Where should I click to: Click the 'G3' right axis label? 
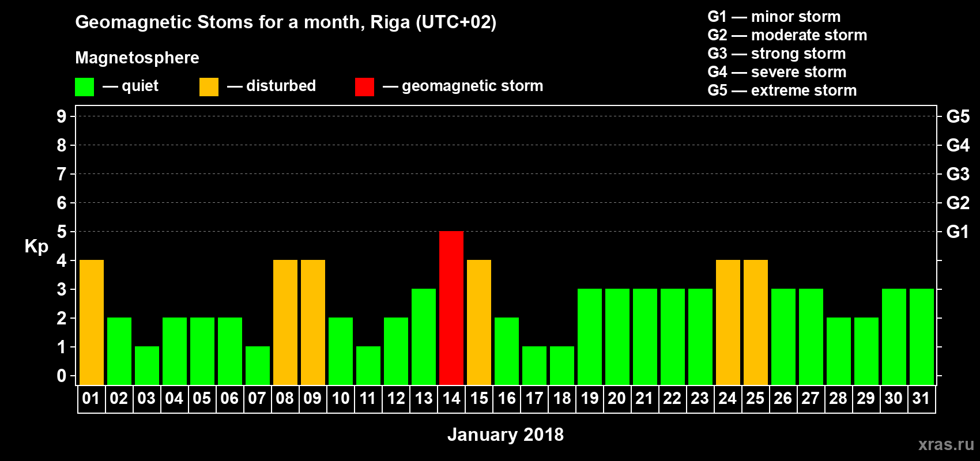pyautogui.click(x=958, y=174)
